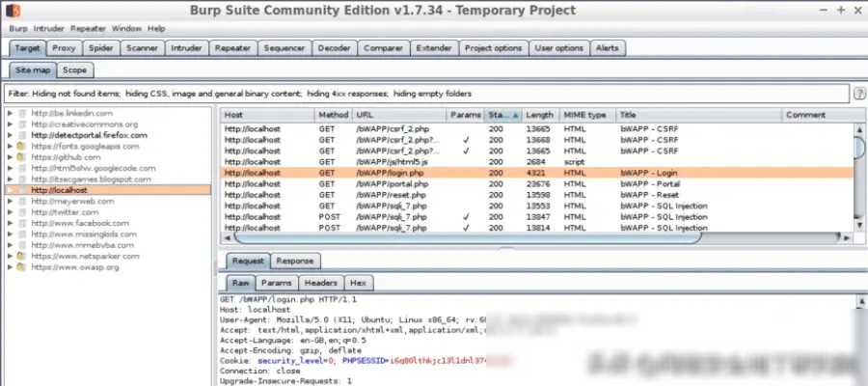
Task: Expand the detectportal.firefox.com tree node
Action: point(10,135)
